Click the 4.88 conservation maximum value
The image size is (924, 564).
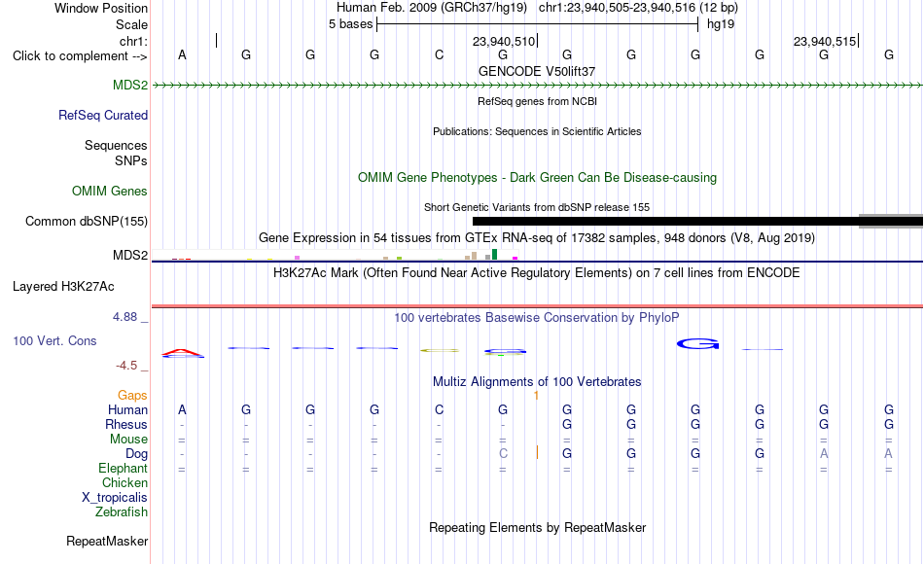[124, 317]
